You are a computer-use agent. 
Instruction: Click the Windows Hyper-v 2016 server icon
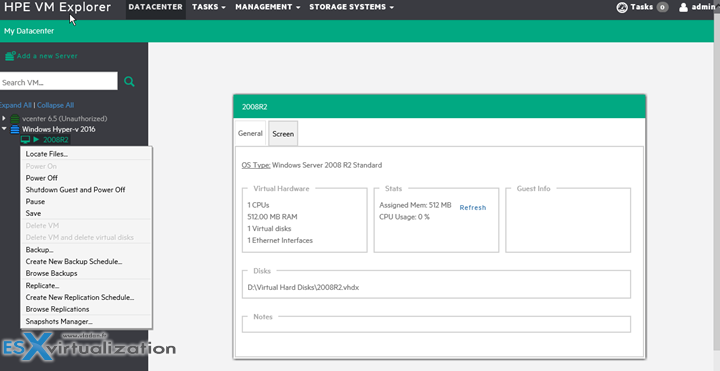15,129
